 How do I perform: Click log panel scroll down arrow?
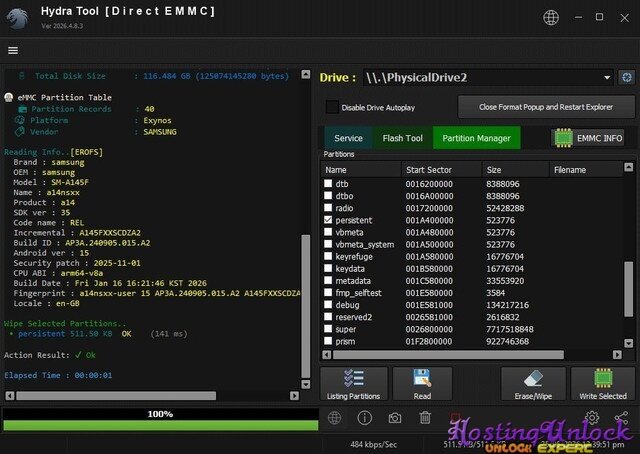(305, 384)
